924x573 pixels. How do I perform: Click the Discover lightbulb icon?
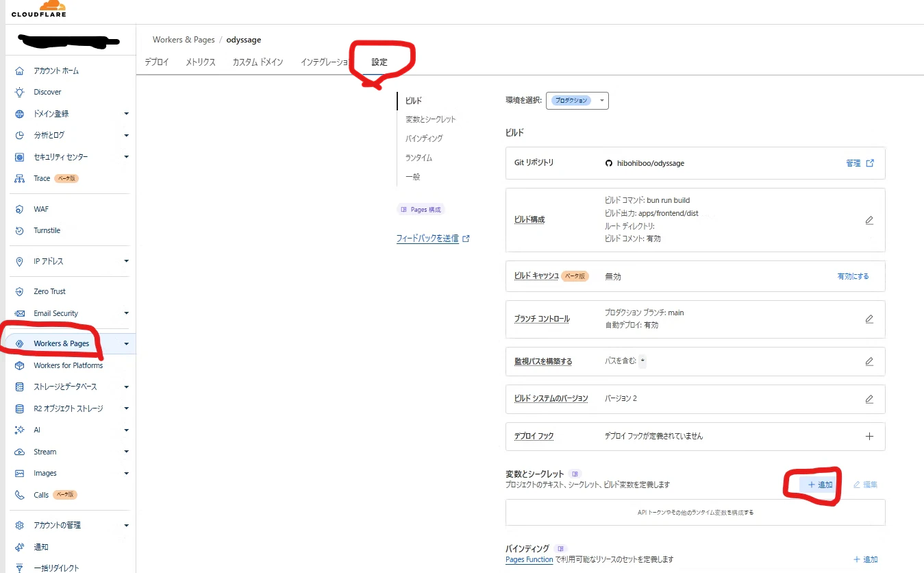[19, 92]
